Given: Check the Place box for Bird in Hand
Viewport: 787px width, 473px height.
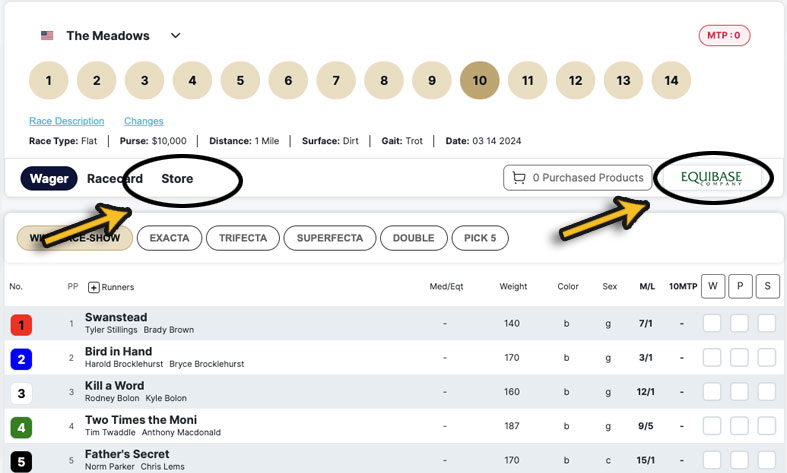Looking at the screenshot, I should tap(739, 358).
